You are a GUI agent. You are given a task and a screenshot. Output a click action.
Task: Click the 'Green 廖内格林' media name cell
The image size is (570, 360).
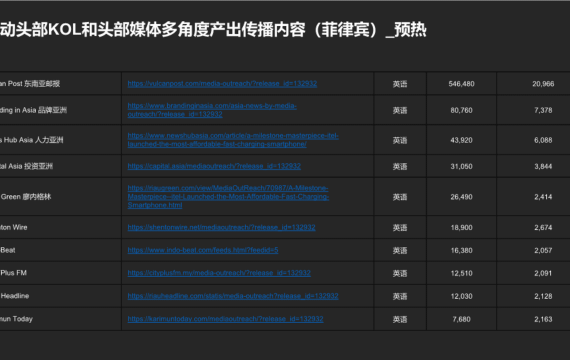pyautogui.click(x=60, y=196)
